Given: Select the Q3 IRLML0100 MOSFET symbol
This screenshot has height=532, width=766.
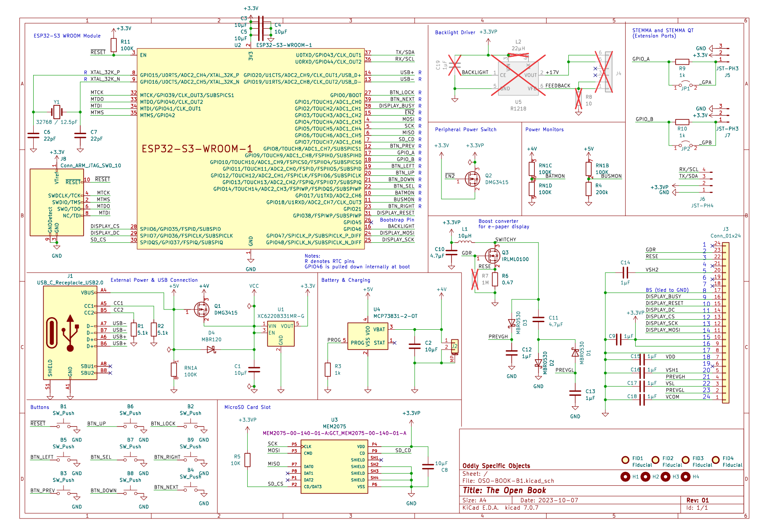Looking at the screenshot, I should click(492, 256).
